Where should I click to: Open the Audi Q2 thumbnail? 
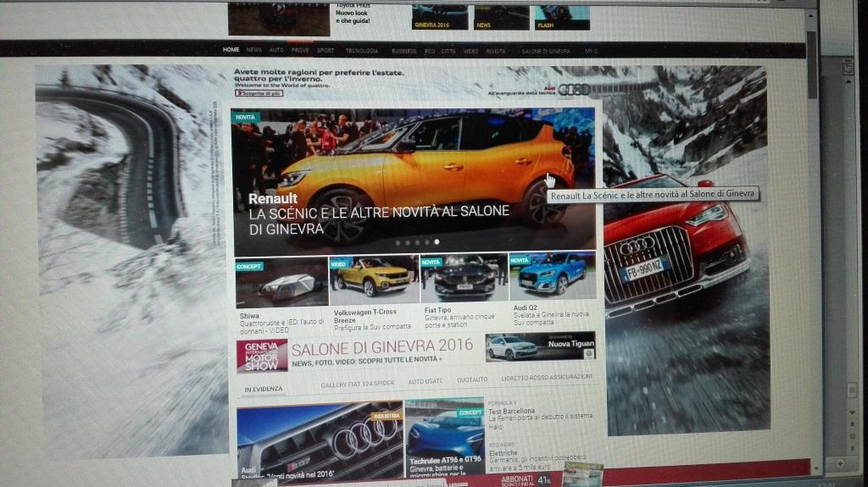553,275
